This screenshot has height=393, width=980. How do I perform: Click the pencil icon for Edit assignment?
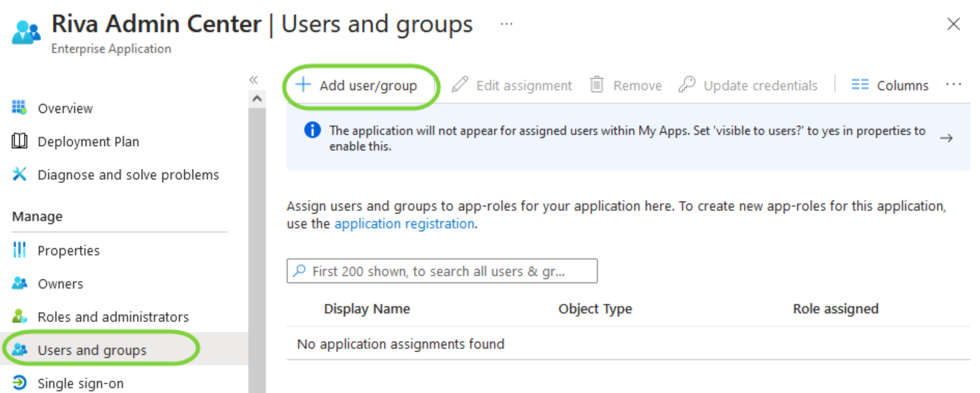(x=459, y=85)
